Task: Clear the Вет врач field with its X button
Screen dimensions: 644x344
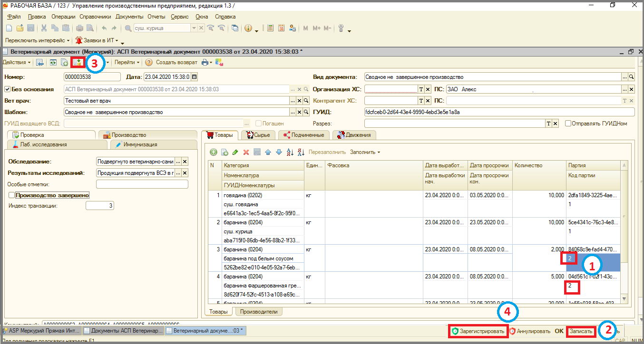Action: [x=300, y=101]
